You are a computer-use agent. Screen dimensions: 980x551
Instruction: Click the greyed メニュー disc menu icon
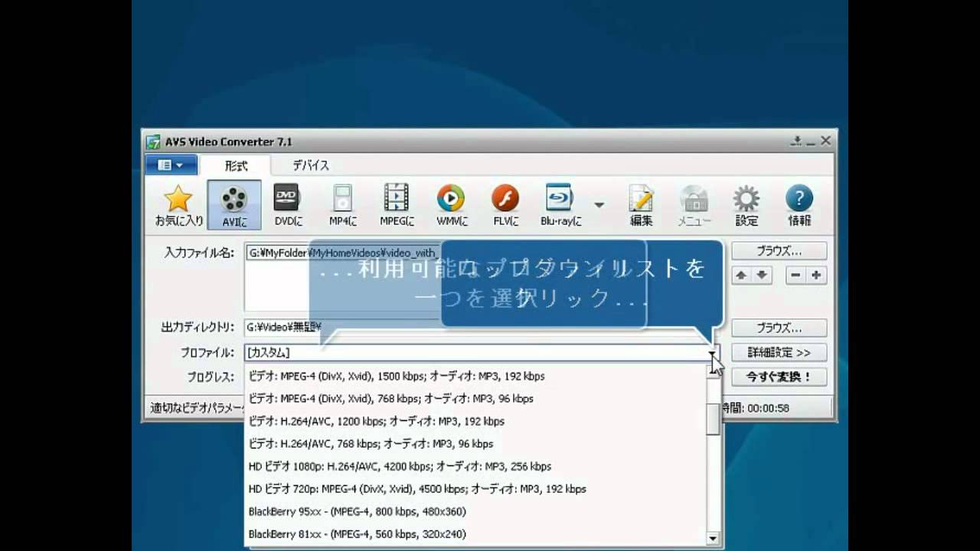tap(694, 205)
